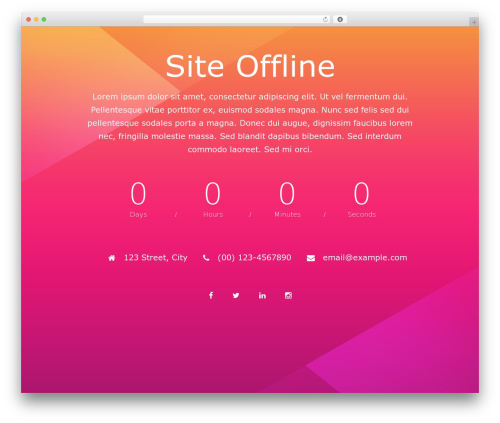Image resolution: width=500 pixels, height=423 pixels.
Task: Click the 123 Street, City address
Action: [156, 258]
